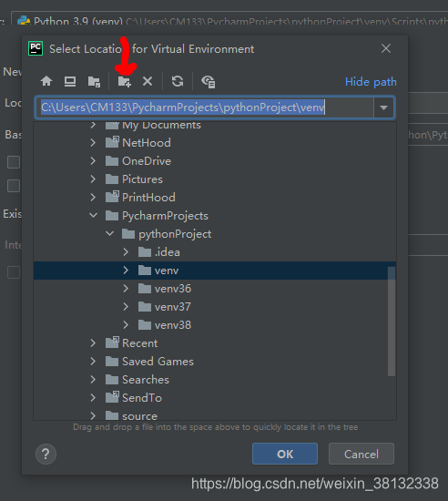448x501 pixels.
Task: Select the Pictures folder row
Action: [x=215, y=179]
